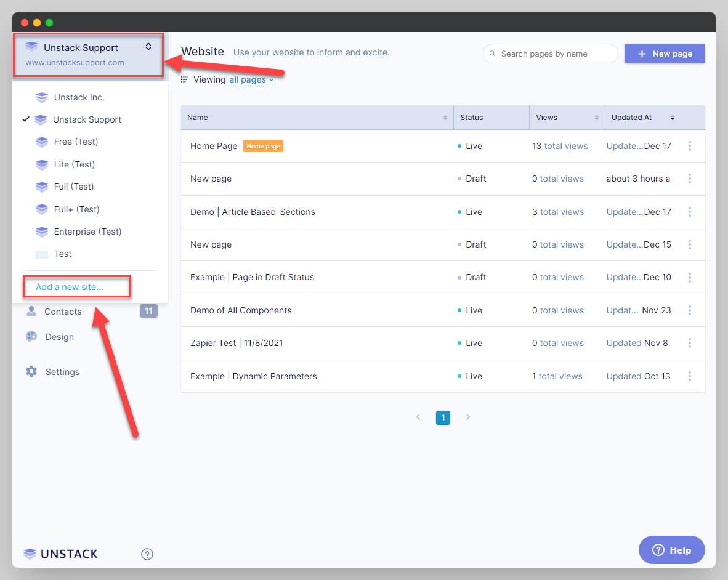The height and width of the screenshot is (580, 728).
Task: Click 13 total views link
Action: [x=559, y=146]
